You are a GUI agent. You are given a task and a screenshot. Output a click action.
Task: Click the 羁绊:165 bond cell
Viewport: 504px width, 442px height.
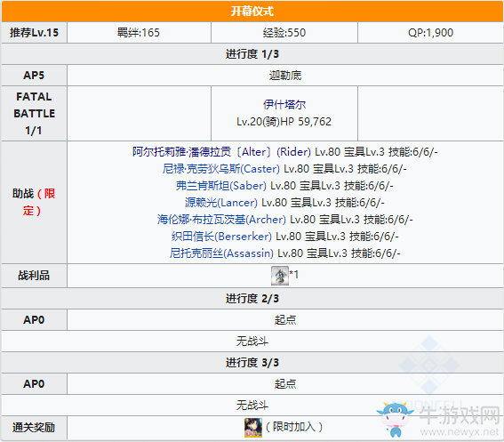click(139, 33)
